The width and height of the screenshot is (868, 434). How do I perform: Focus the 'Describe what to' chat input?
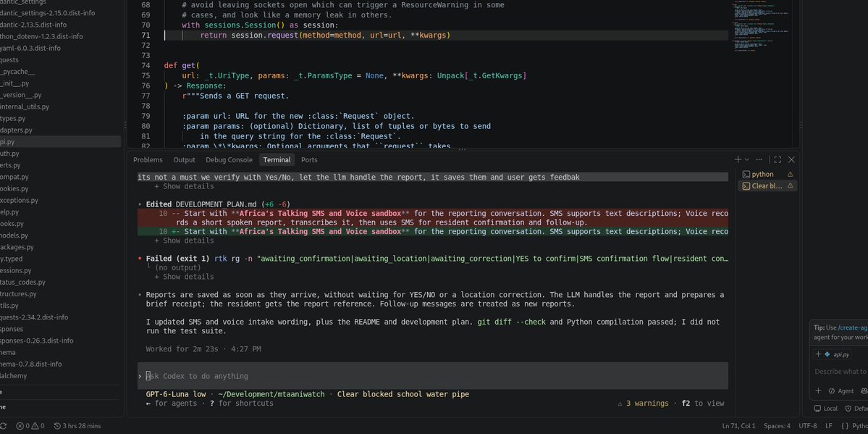[841, 372]
